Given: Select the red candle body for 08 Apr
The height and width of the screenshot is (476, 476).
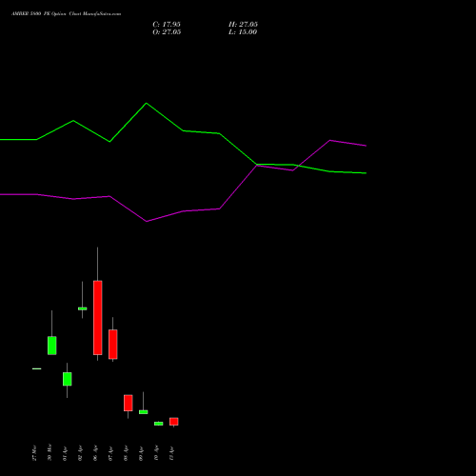Looking at the screenshot, I should tap(129, 403).
